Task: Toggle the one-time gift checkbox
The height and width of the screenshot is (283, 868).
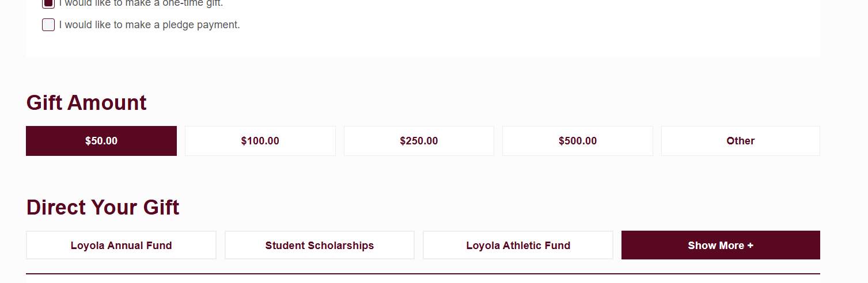Action: [x=48, y=3]
